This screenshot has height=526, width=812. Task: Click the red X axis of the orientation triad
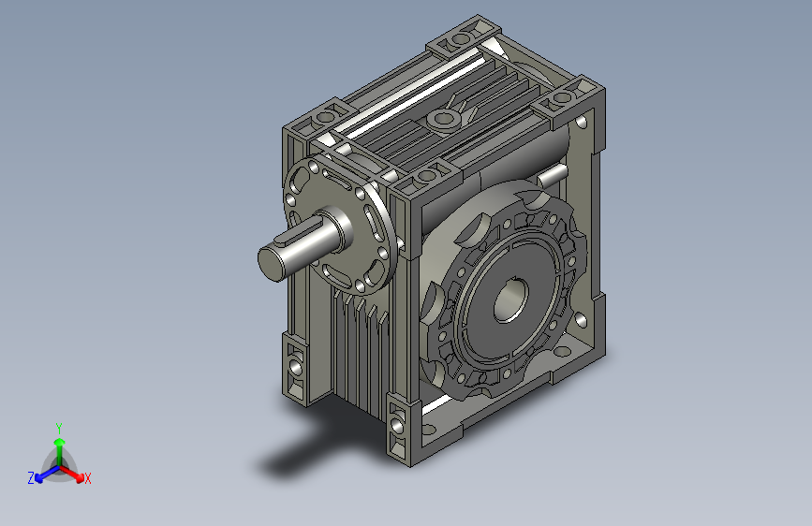(72, 474)
